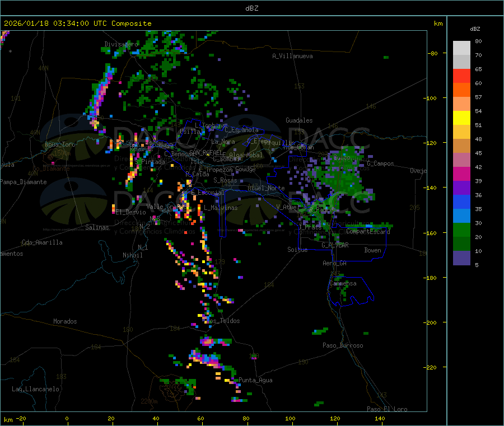Click the Bowen location label
Screen dimensions: 504x426
(372, 250)
